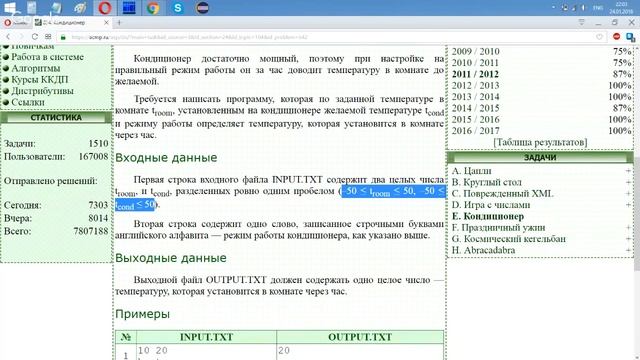Screen dimensions: 640x360
Task: Open problem E. Кондиционер
Action: click(488, 216)
